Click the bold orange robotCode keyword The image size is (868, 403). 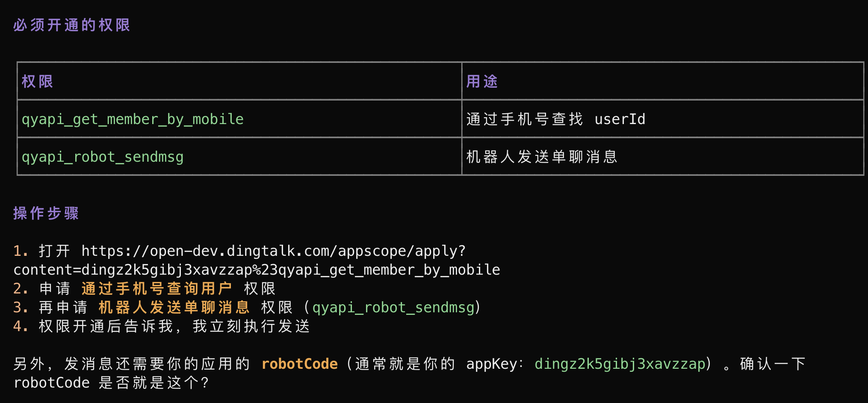point(299,364)
